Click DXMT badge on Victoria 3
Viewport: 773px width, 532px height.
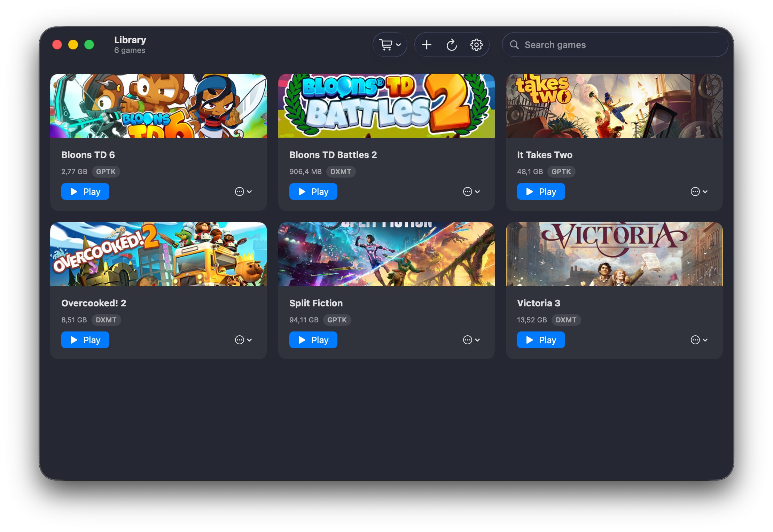pyautogui.click(x=566, y=320)
